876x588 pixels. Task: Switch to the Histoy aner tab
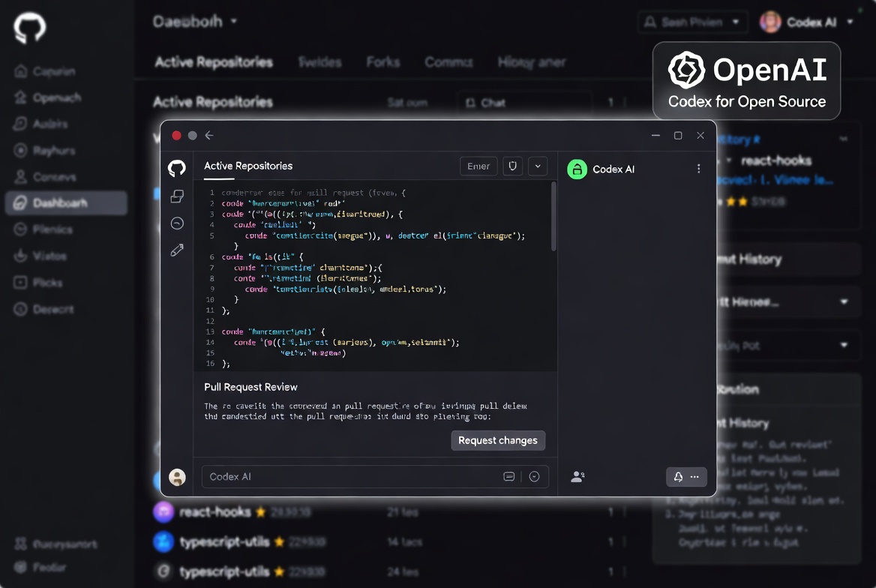point(531,62)
